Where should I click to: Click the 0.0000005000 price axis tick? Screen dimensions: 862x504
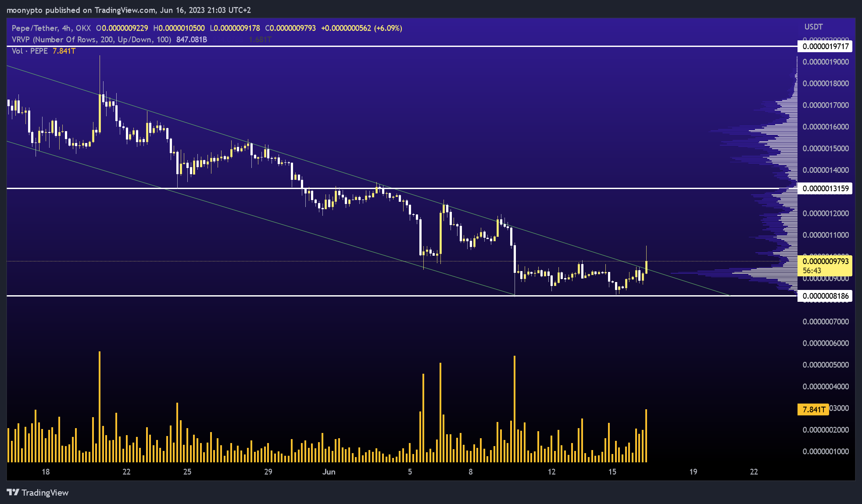pos(826,365)
